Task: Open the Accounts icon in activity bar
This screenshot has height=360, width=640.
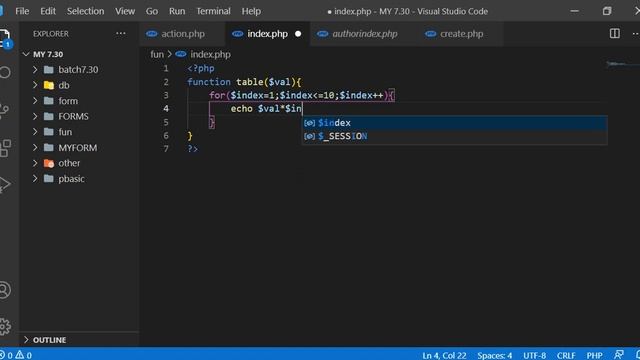Action: [x=4, y=290]
